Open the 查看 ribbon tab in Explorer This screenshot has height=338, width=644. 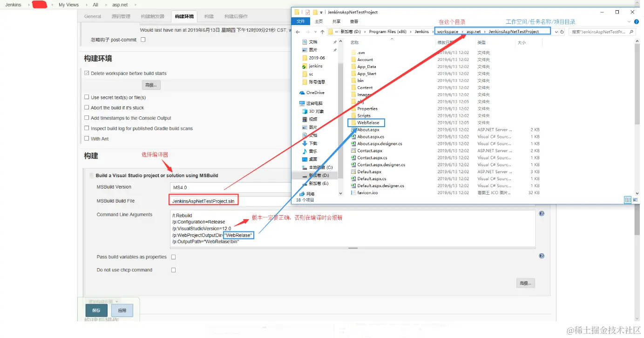(354, 21)
